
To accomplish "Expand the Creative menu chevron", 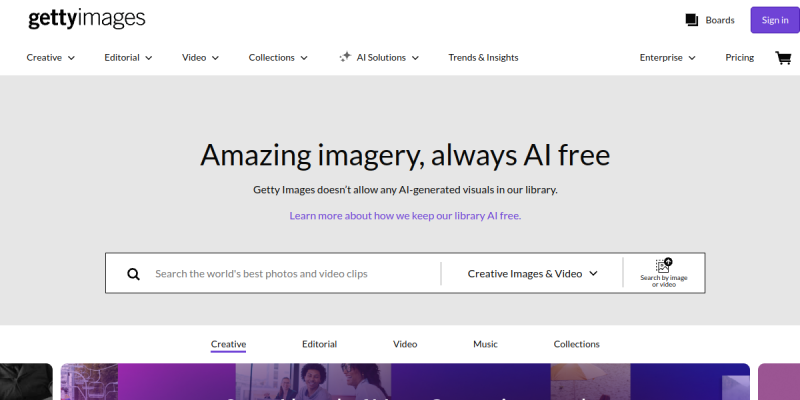I will [71, 58].
